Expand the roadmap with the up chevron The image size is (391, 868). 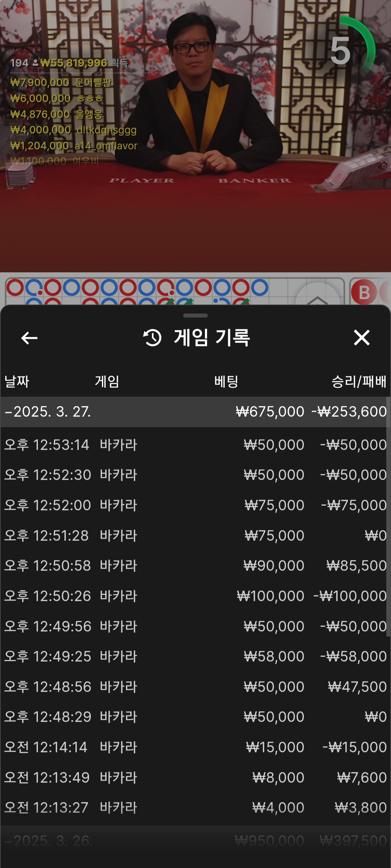[x=318, y=297]
